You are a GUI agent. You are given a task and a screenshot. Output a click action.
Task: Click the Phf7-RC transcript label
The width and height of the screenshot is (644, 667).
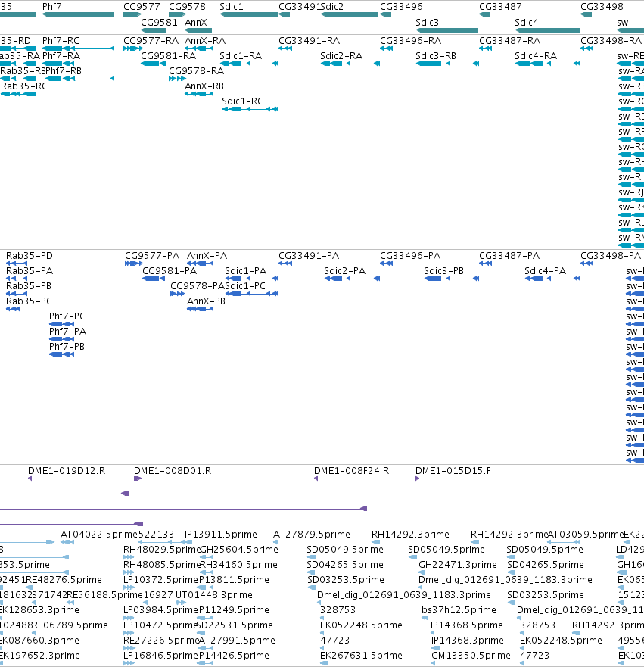click(61, 41)
